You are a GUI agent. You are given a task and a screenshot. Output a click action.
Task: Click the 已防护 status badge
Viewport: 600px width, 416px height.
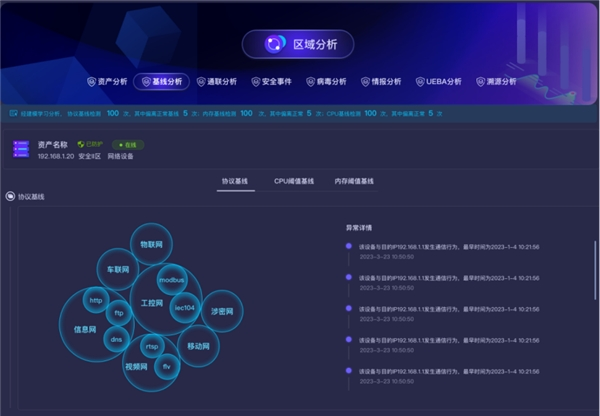[x=90, y=144]
